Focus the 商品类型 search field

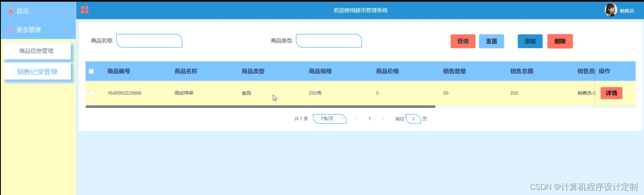coord(329,41)
